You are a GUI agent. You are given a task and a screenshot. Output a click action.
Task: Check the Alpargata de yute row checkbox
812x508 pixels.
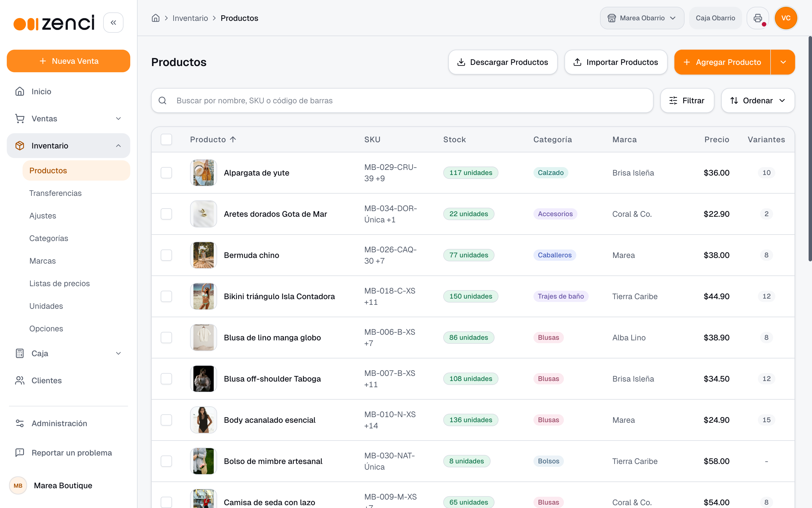tap(166, 173)
